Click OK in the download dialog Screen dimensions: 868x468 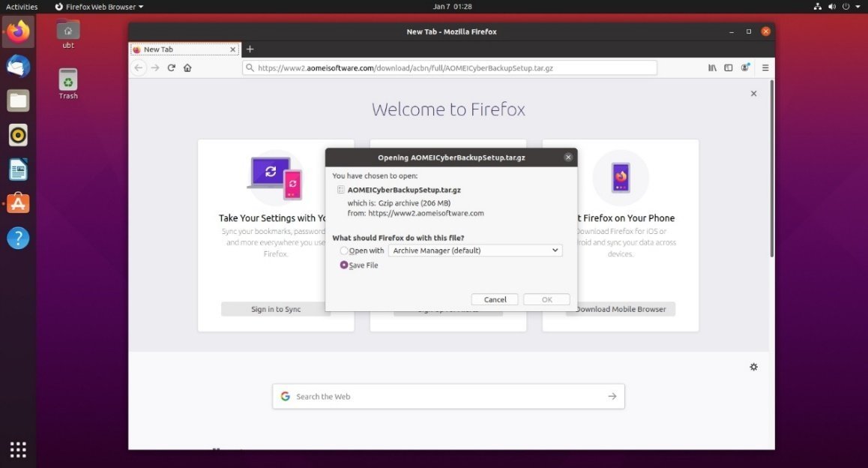pyautogui.click(x=547, y=300)
